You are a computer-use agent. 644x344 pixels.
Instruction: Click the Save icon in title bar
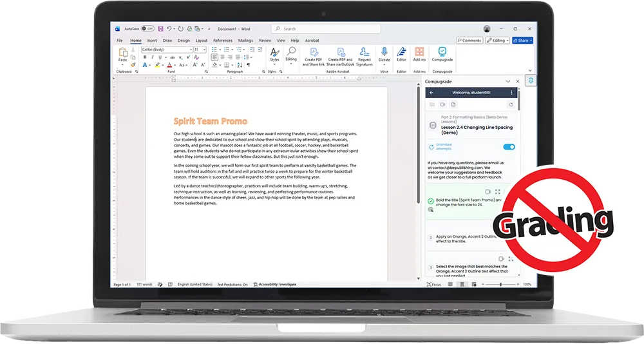(x=160, y=29)
